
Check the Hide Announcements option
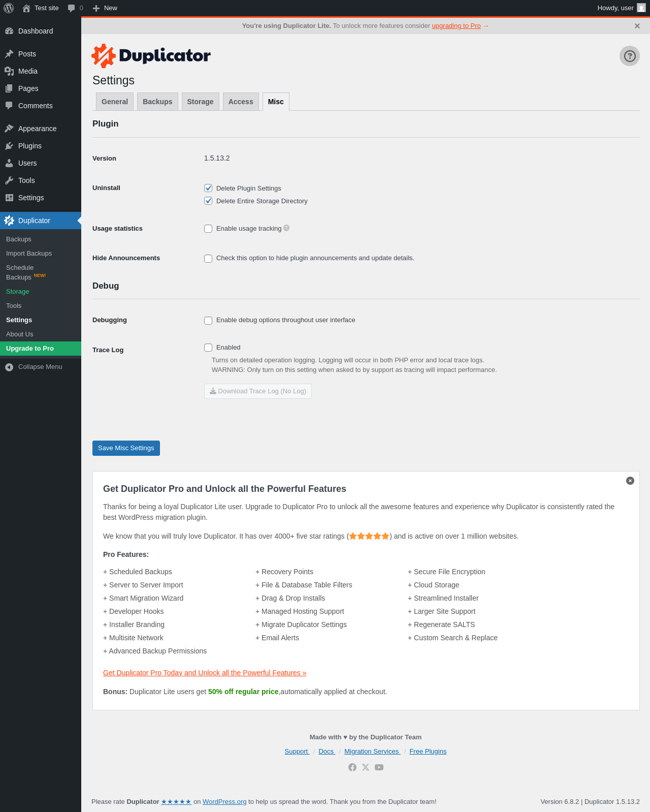pyautogui.click(x=208, y=259)
